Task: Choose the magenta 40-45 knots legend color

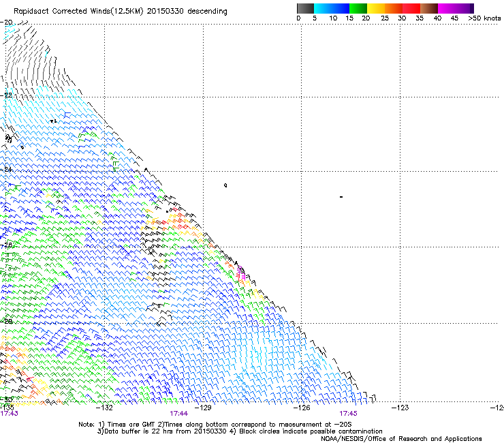Action: click(447, 8)
